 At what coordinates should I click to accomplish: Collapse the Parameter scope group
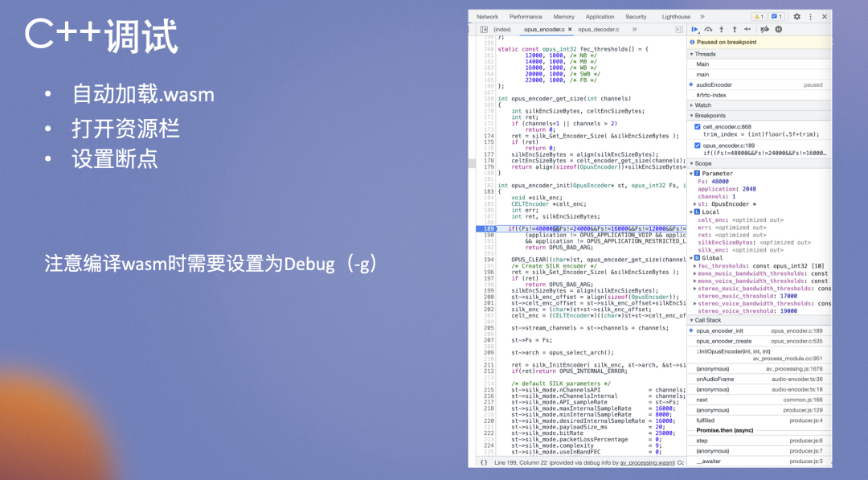(x=691, y=174)
